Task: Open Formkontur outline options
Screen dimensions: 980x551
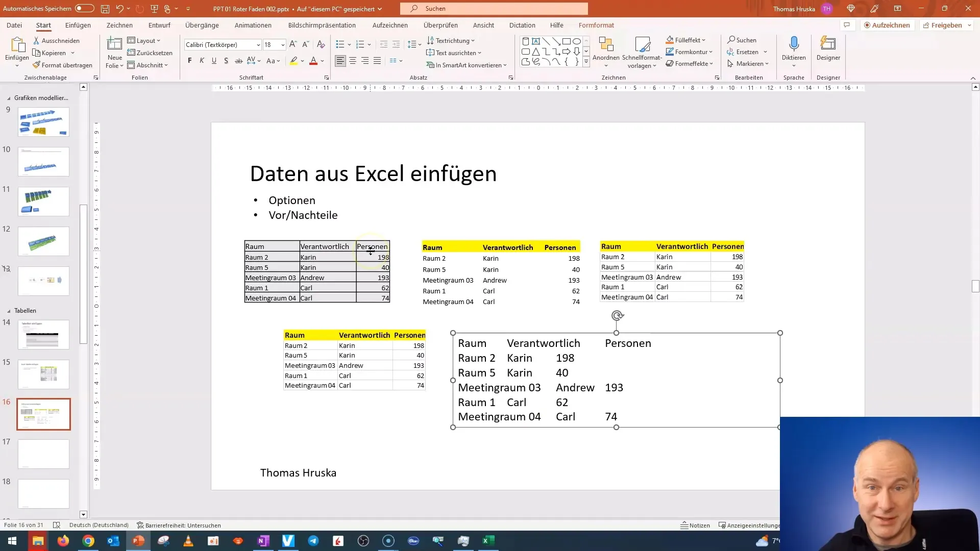Action: click(x=689, y=52)
